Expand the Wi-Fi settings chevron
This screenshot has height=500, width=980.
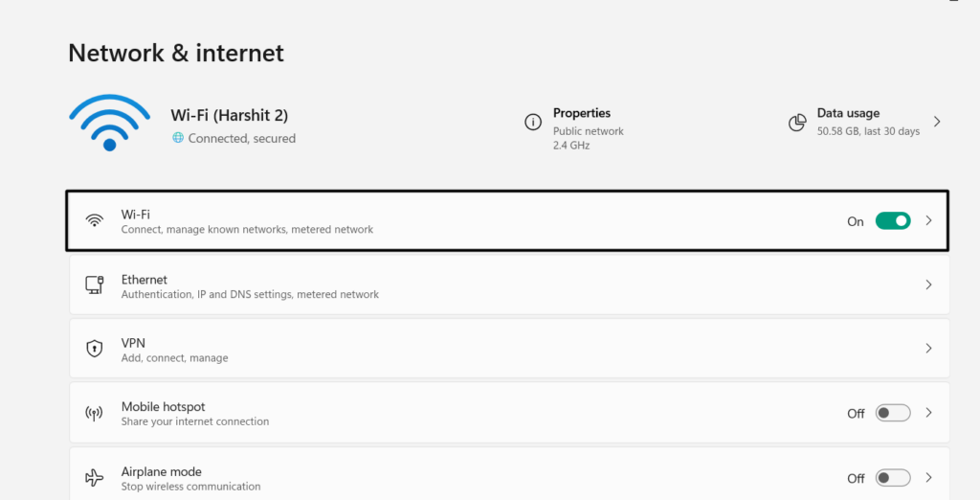(928, 221)
